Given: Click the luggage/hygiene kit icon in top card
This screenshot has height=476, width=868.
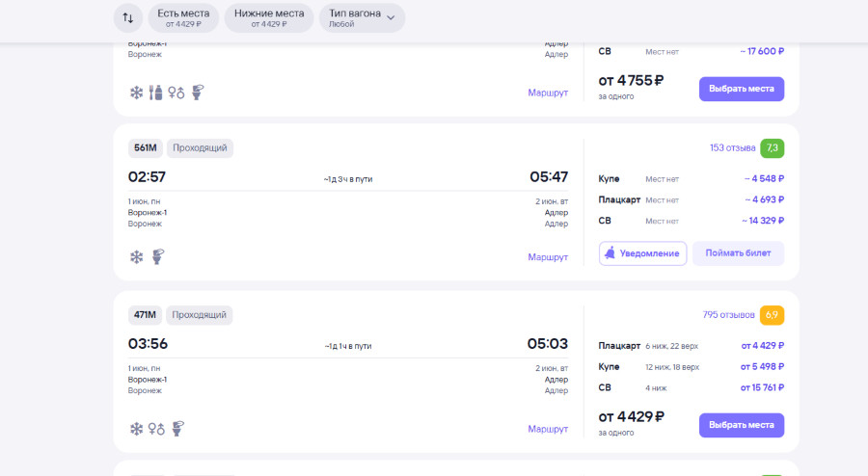Looking at the screenshot, I should pyautogui.click(x=156, y=93).
